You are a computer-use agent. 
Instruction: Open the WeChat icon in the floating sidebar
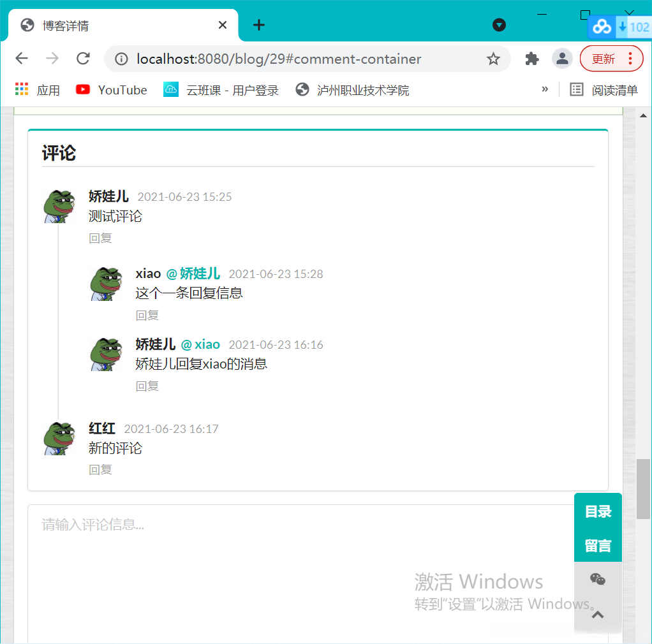click(598, 579)
